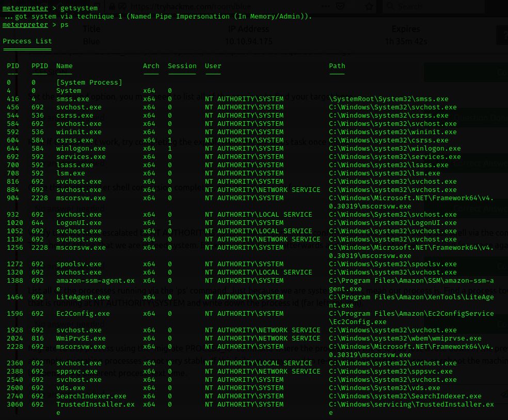
Task: Click the Arch column header
Action: pos(151,66)
